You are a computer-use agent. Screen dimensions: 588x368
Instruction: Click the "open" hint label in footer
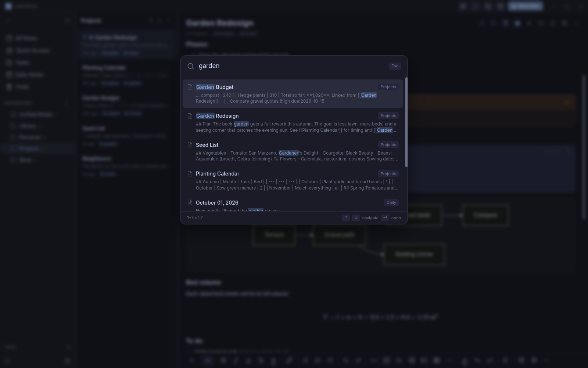point(396,218)
